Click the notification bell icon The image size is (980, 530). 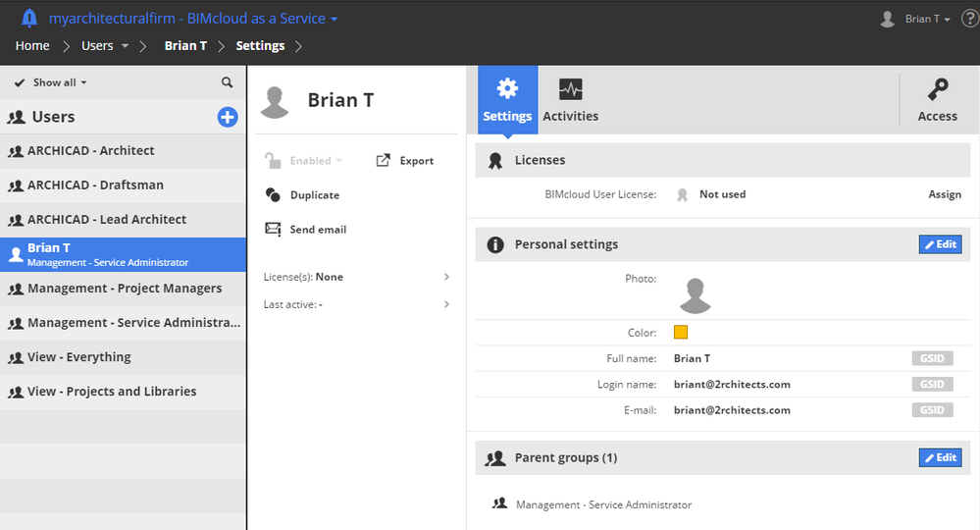(29, 18)
